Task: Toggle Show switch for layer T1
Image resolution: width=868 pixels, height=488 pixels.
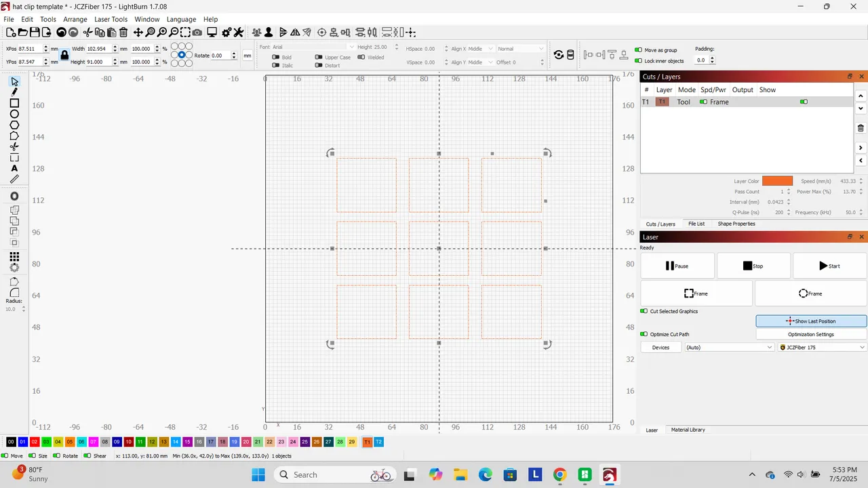Action: click(804, 102)
